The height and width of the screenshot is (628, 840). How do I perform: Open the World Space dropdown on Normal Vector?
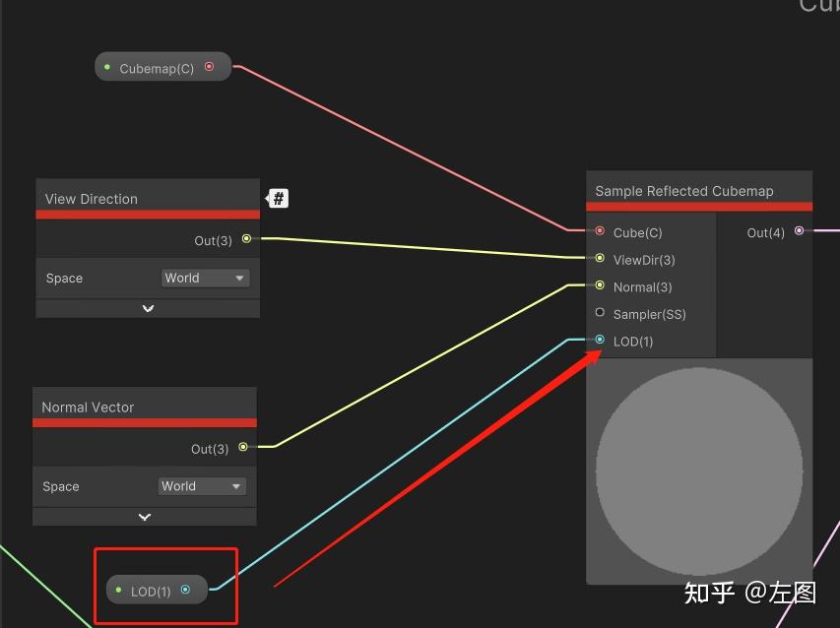click(202, 485)
